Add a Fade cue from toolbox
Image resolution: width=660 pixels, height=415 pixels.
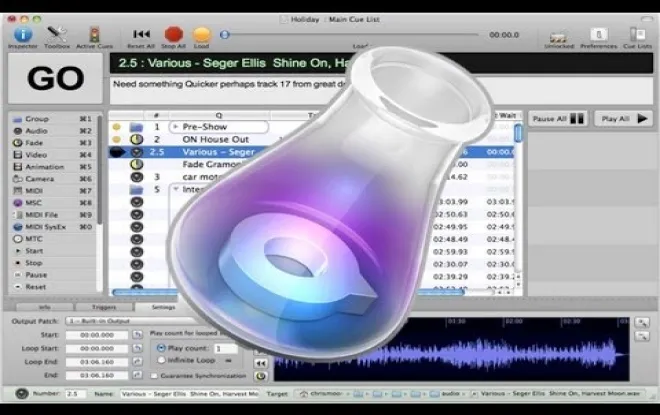click(52, 143)
